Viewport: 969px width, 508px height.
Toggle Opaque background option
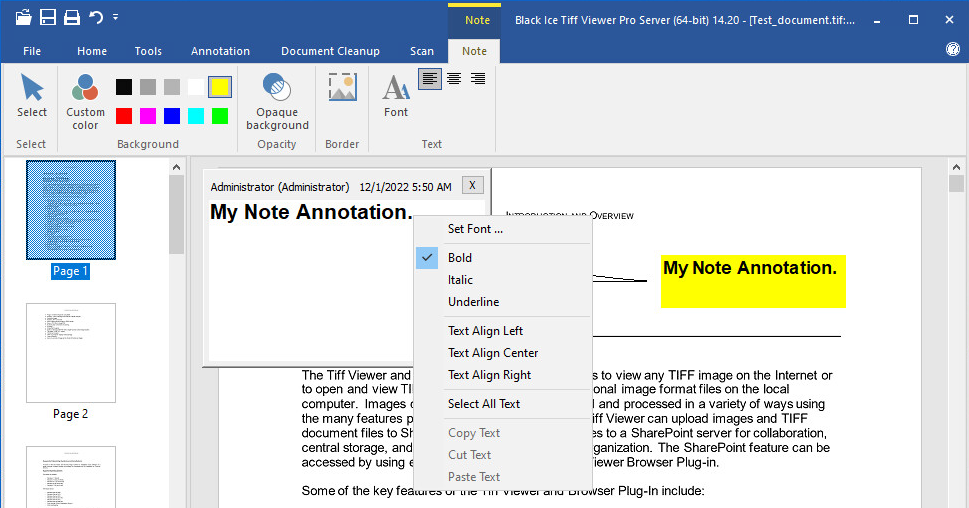277,101
